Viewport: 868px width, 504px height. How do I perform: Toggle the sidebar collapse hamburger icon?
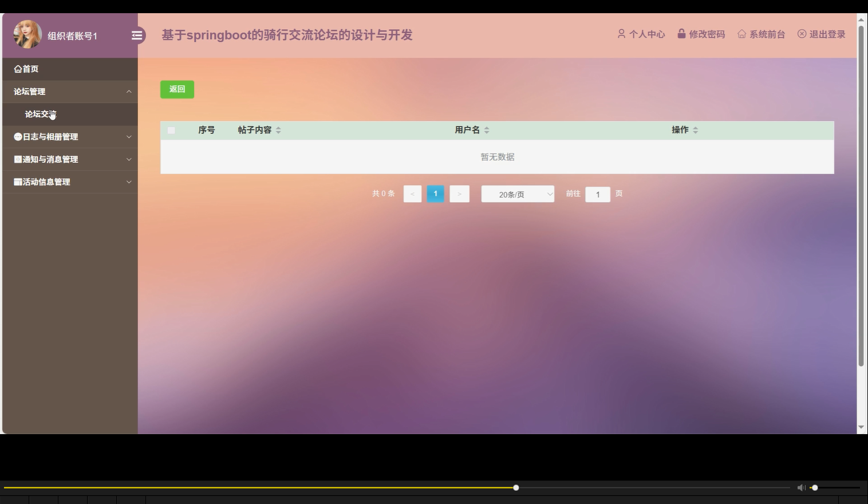[x=137, y=36]
